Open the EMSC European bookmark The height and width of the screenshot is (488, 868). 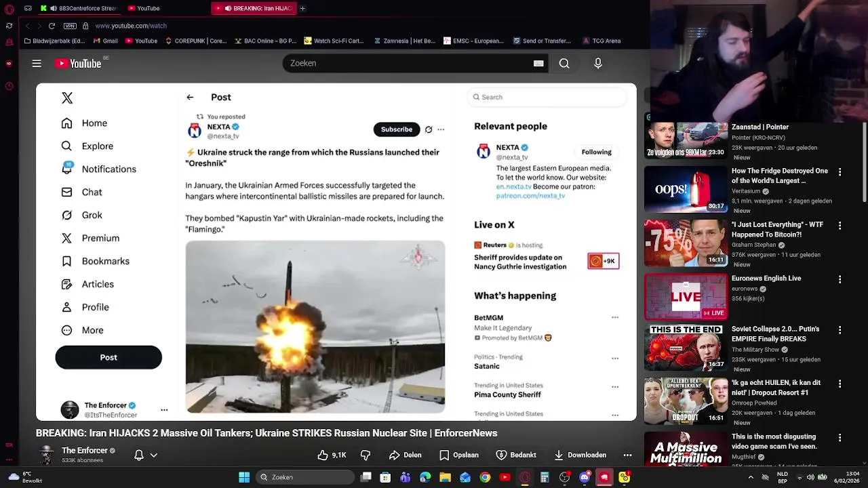point(473,41)
